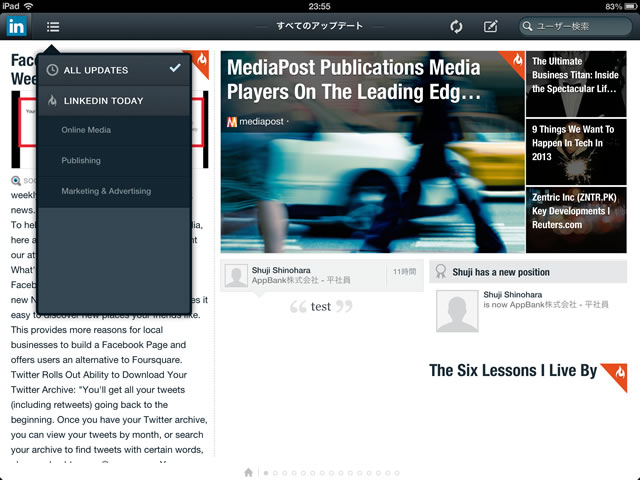The width and height of the screenshot is (640, 480).
Task: Tap the 23:55 clock in status bar
Action: [x=319, y=6]
